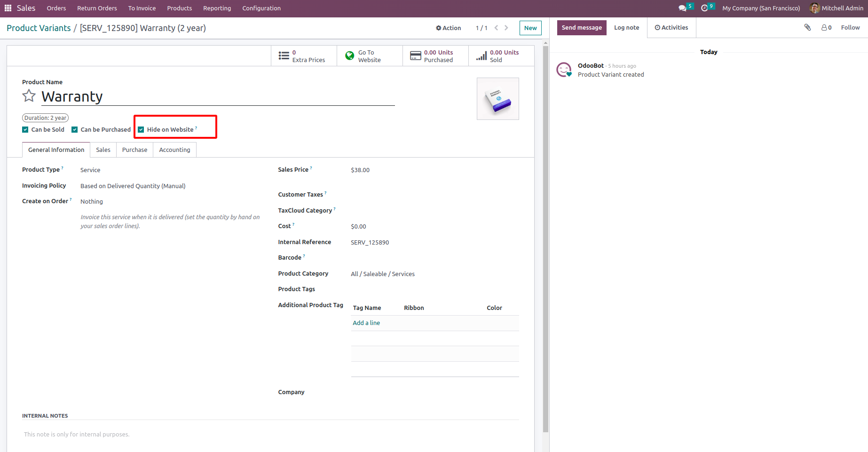Click the Warranty product image thumbnail
This screenshot has width=868, height=452.
coord(498,99)
